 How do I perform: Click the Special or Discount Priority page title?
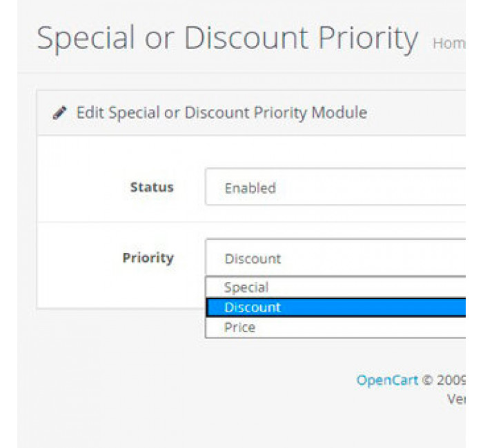click(x=227, y=39)
